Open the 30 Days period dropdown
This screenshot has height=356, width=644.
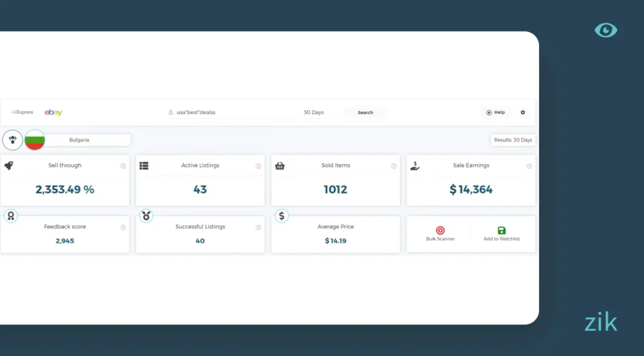[314, 113]
